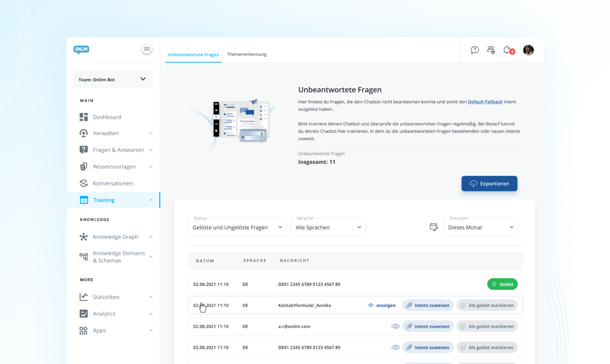The height and width of the screenshot is (364, 610).
Task: Click the Onlim logo
Action: tap(81, 50)
